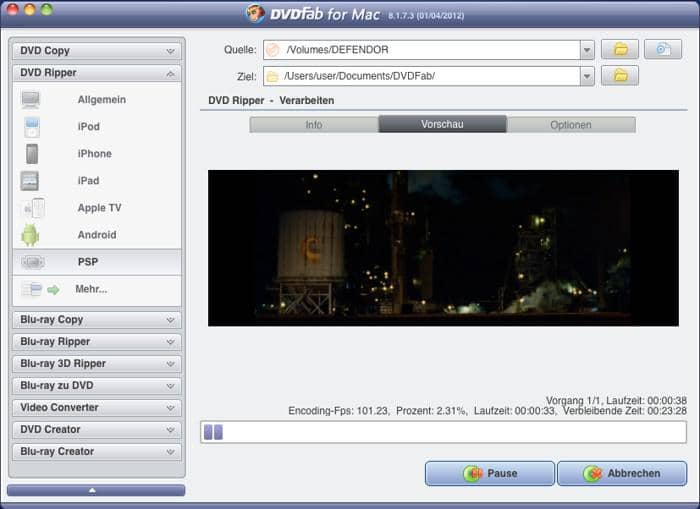Screen dimensions: 700x509
Task: Expand the Video Converter section
Action: coord(97,407)
